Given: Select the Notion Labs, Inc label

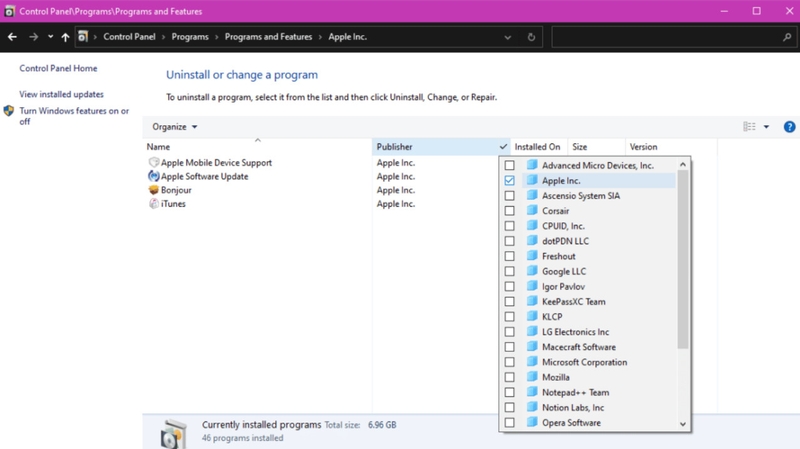Looking at the screenshot, I should point(573,407).
